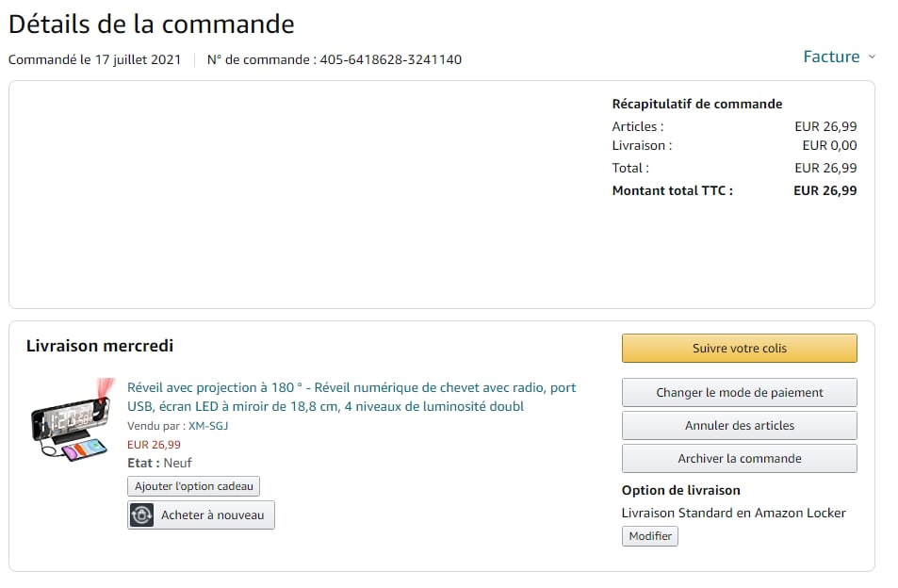Click Livraison Standard en Amazon Locker text
This screenshot has width=898, height=588.
coord(733,513)
